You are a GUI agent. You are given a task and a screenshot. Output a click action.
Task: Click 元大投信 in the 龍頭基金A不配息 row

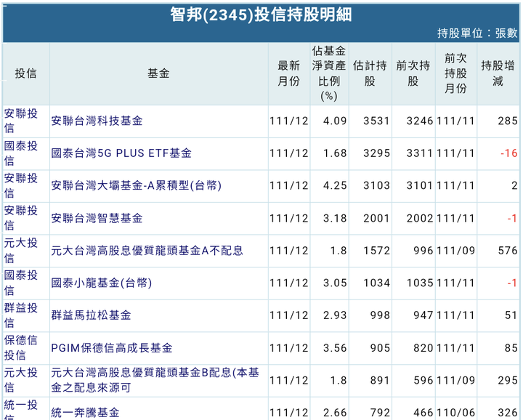coord(20,251)
